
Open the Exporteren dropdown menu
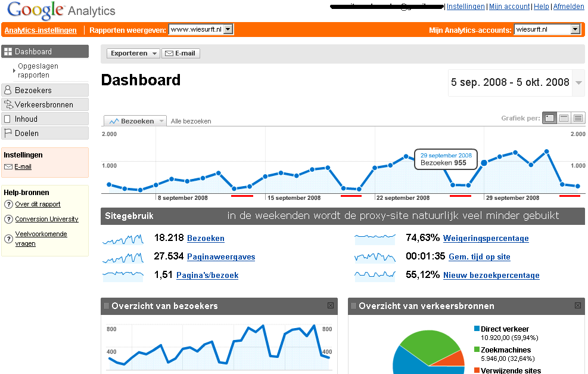[x=133, y=53]
